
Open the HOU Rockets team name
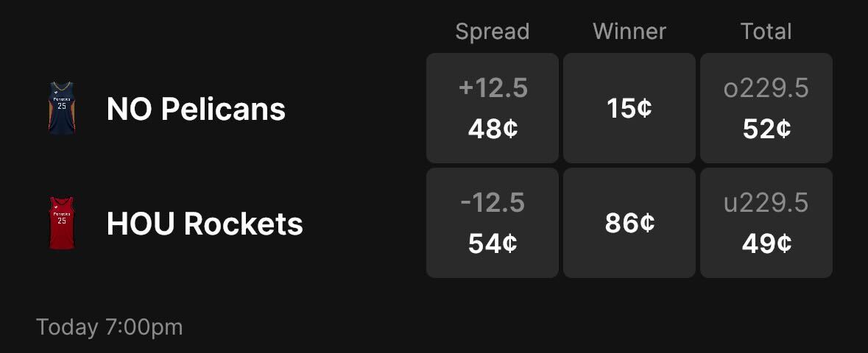pos(205,224)
